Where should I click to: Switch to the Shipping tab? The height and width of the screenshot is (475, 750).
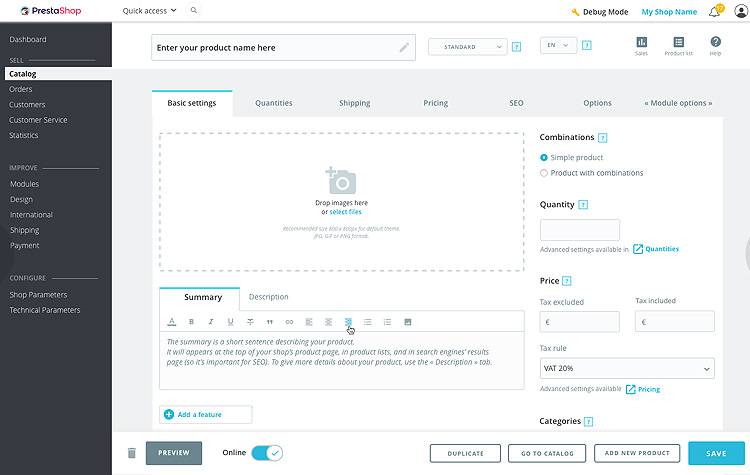coord(354,103)
